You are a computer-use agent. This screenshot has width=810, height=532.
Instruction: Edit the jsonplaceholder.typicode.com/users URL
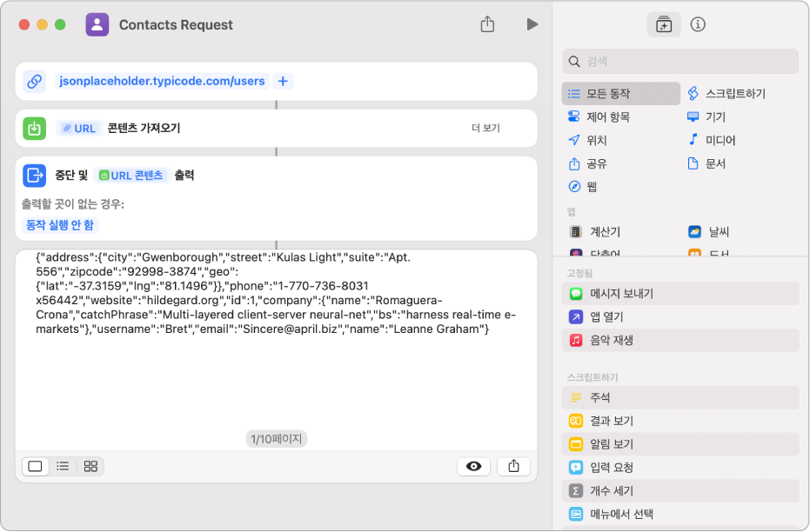pos(162,81)
